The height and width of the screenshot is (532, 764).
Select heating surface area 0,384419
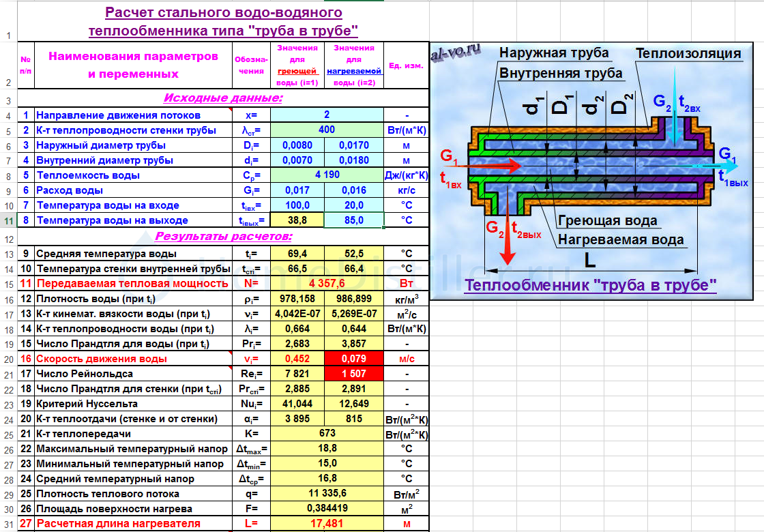click(x=327, y=509)
